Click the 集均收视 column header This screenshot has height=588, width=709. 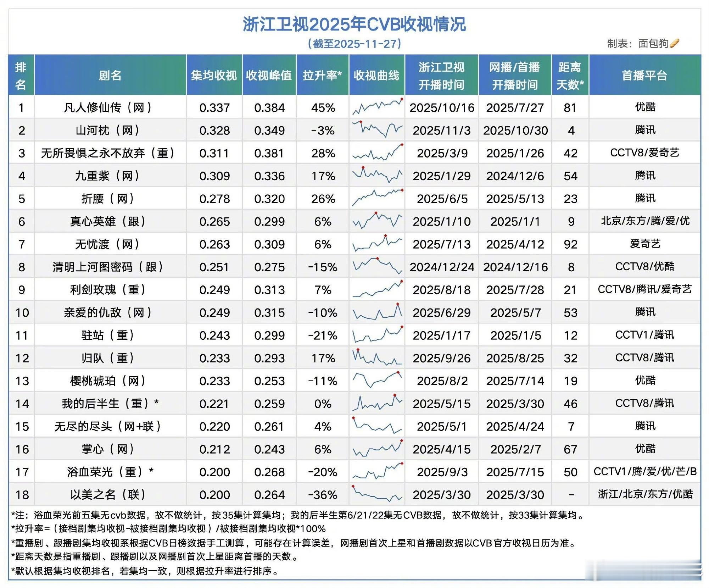click(x=214, y=75)
